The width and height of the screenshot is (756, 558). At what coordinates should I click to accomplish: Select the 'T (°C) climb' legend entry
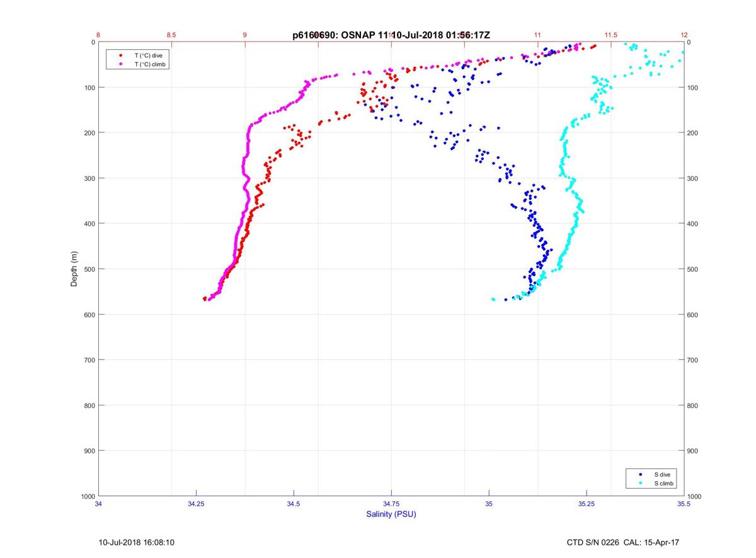(x=151, y=64)
